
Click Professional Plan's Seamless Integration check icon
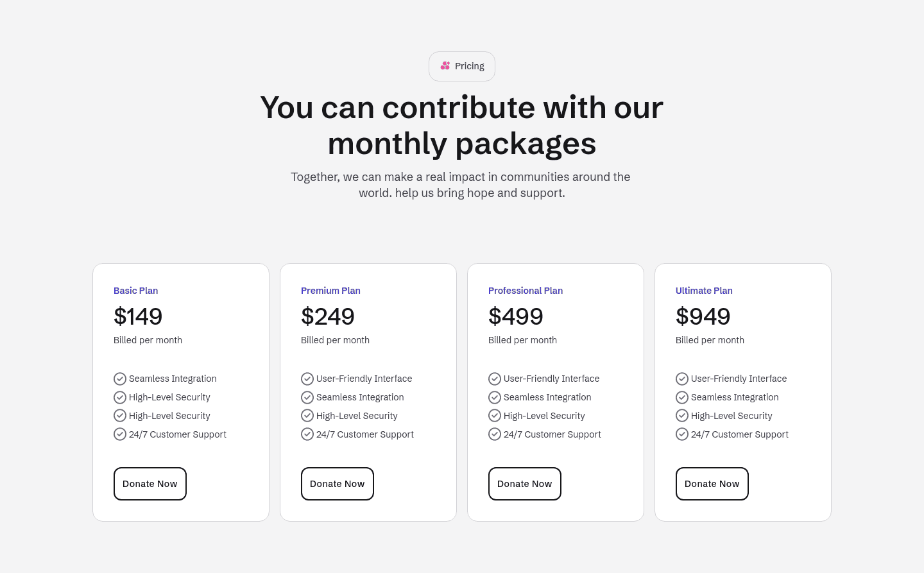[x=495, y=397]
